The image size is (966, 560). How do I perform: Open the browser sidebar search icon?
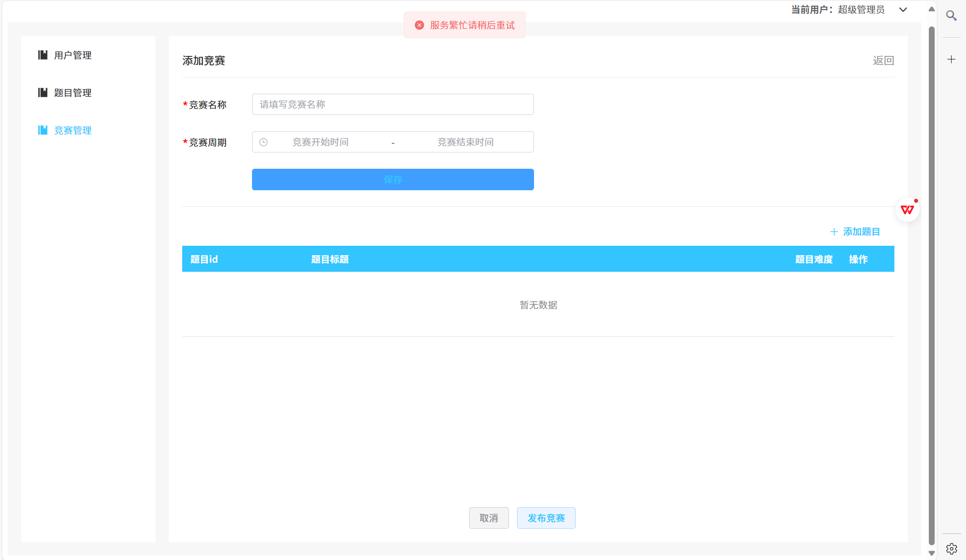[951, 16]
